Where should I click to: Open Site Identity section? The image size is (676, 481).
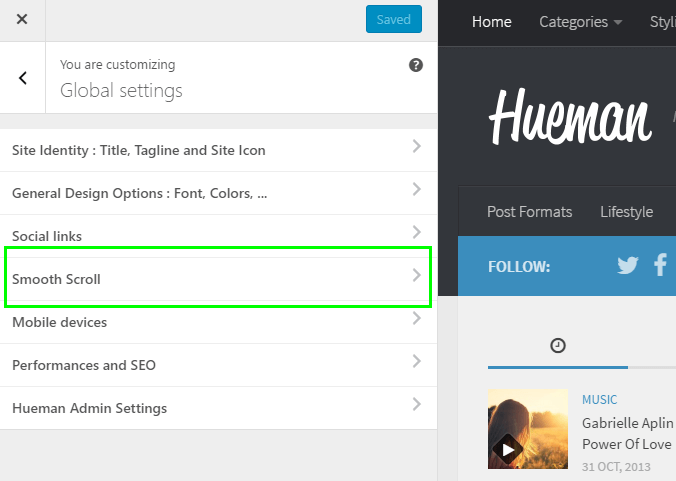click(x=219, y=150)
